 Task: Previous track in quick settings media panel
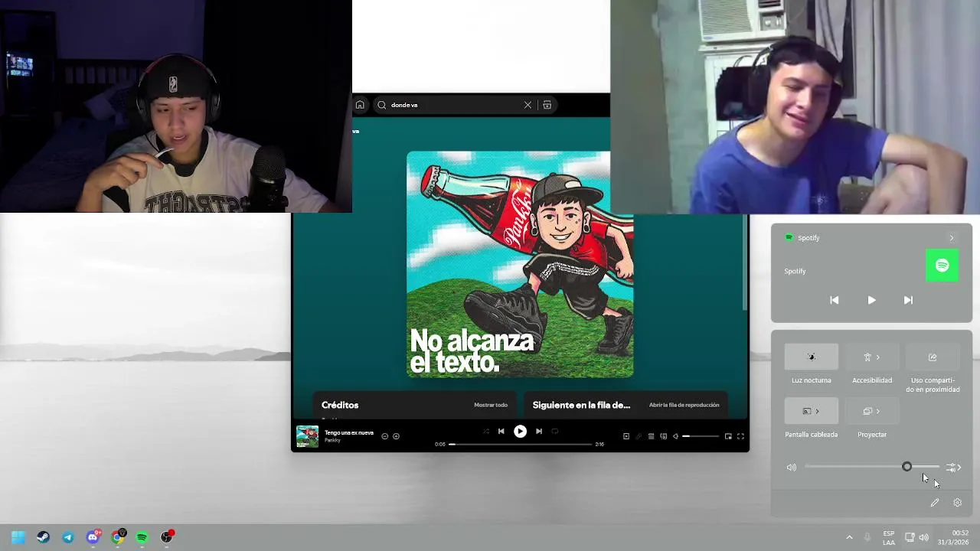(x=835, y=300)
